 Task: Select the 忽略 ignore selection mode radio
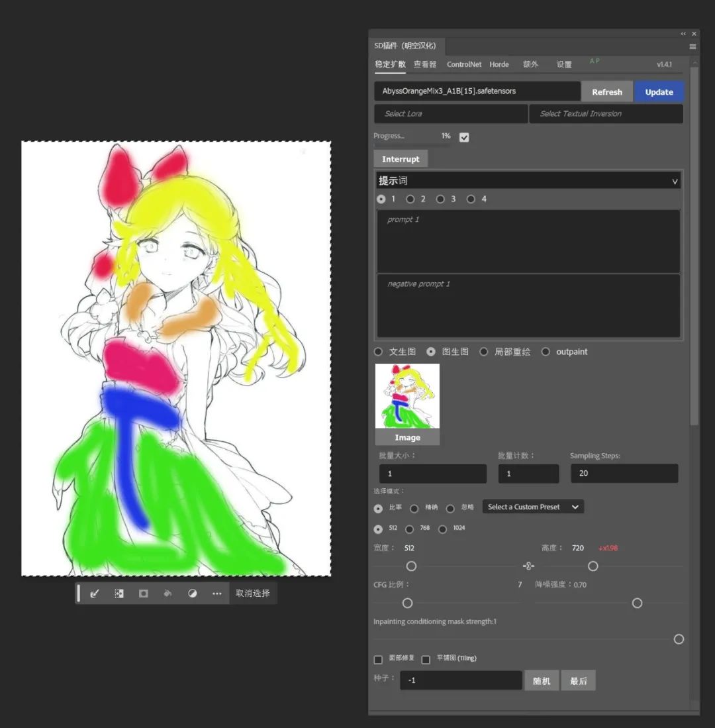click(450, 508)
